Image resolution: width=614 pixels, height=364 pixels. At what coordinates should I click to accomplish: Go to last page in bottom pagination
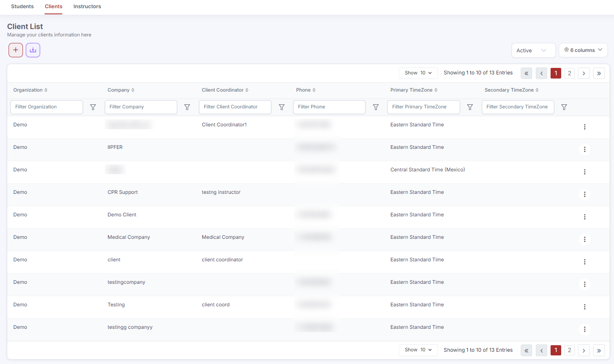coord(599,351)
